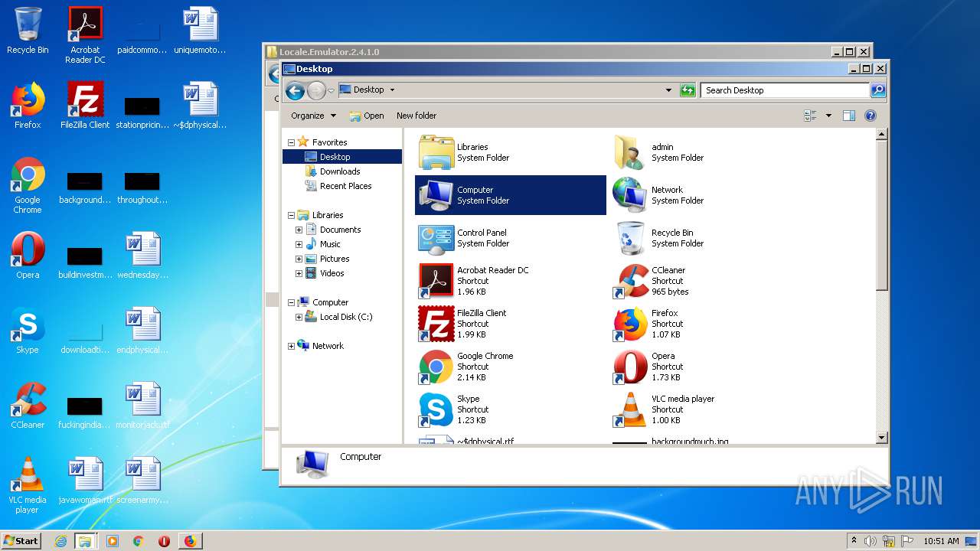980x551 pixels.
Task: Select the CCleaner shortcut in file list
Action: click(630, 281)
